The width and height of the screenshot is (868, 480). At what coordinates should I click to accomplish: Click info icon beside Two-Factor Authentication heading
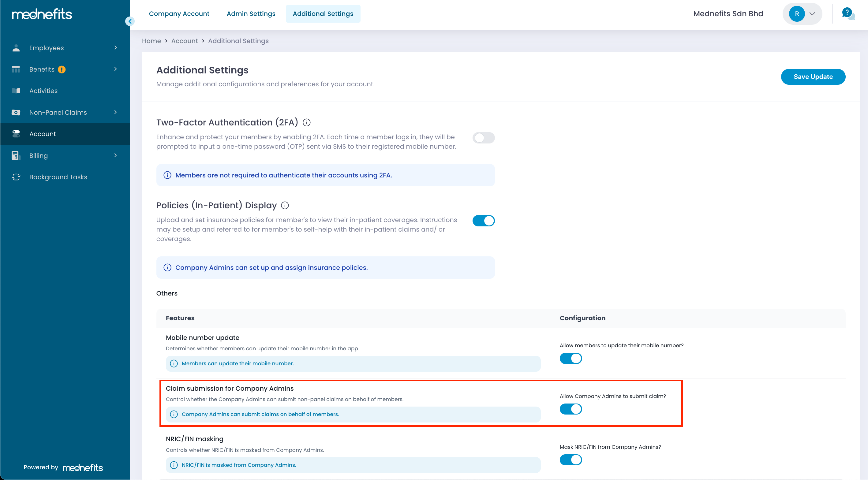[306, 123]
